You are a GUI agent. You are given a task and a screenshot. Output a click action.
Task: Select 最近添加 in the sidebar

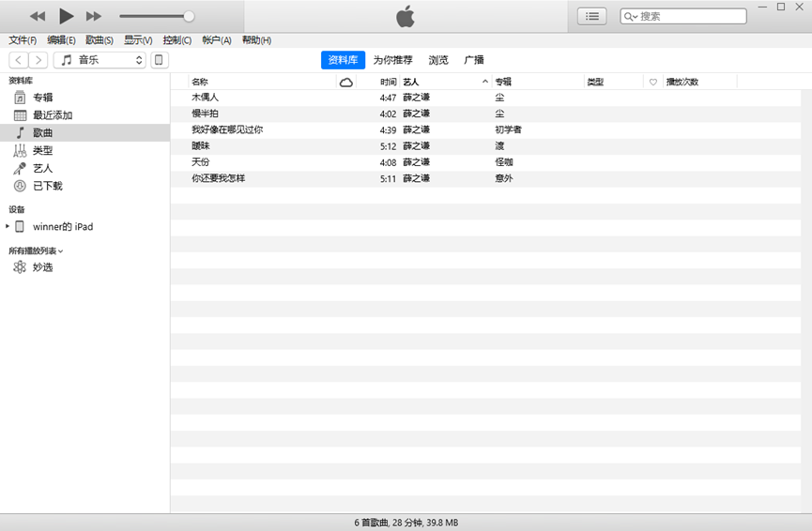click(x=84, y=114)
